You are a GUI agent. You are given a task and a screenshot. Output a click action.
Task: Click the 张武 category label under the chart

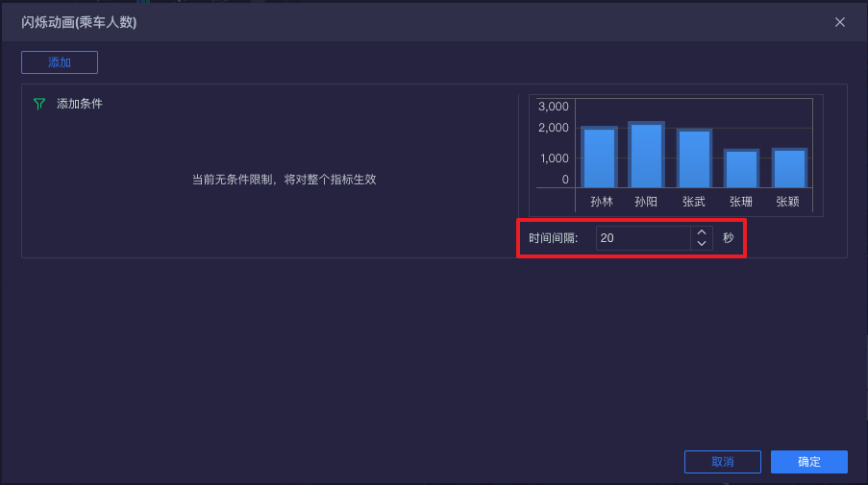coord(694,202)
